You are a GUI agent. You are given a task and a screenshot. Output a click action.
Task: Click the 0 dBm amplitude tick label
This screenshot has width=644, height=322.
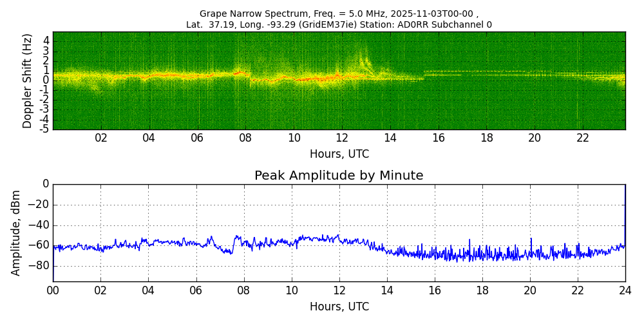45,184
